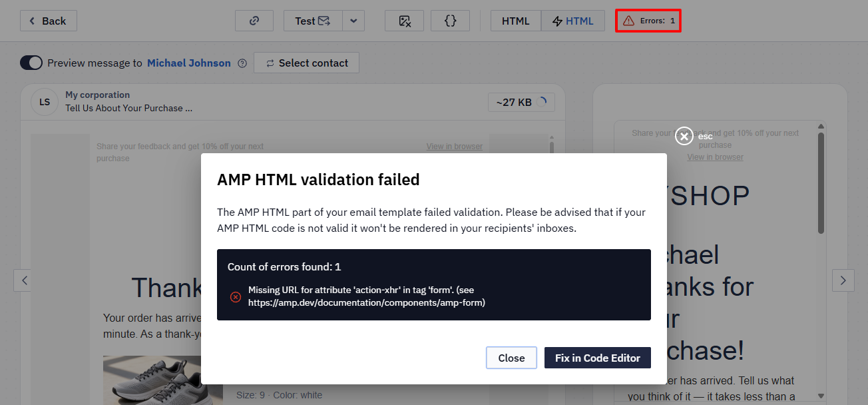Click the Select contact button
The height and width of the screenshot is (405, 868).
click(307, 63)
